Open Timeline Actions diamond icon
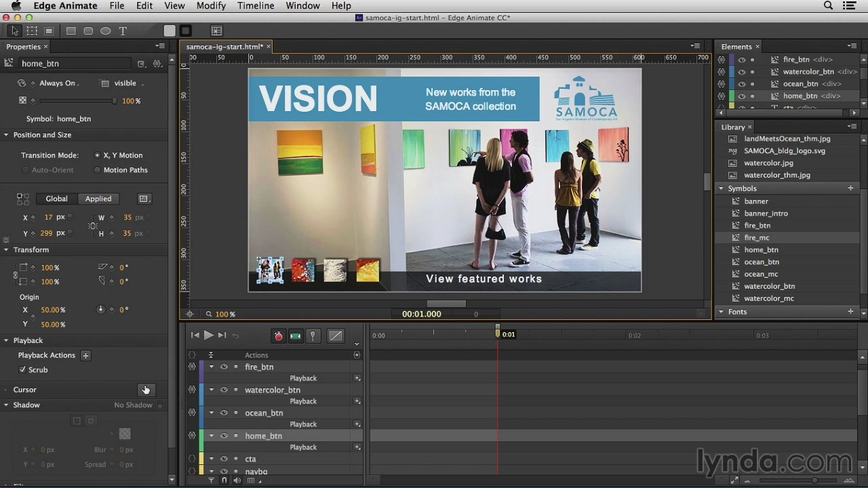 pos(357,355)
